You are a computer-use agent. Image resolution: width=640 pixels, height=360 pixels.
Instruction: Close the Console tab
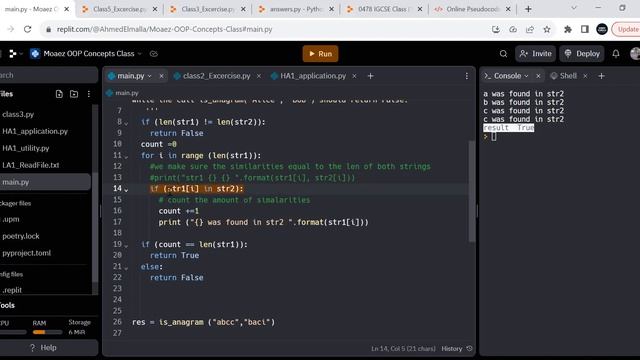pos(538,76)
